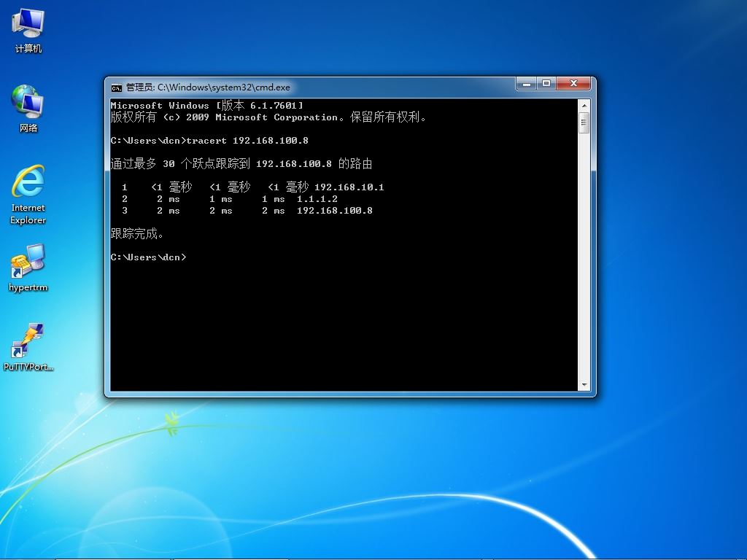Open cmd window system menu icon
The image size is (747, 560).
point(116,87)
